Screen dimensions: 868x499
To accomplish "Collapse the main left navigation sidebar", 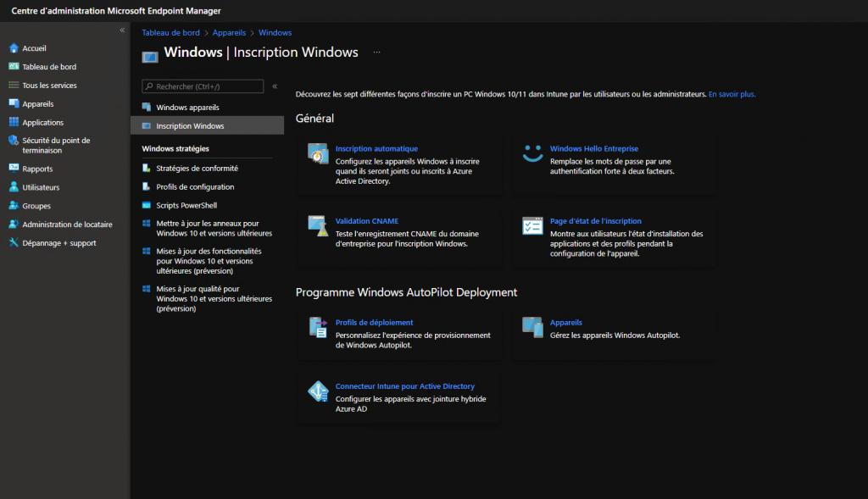I will 122,30.
